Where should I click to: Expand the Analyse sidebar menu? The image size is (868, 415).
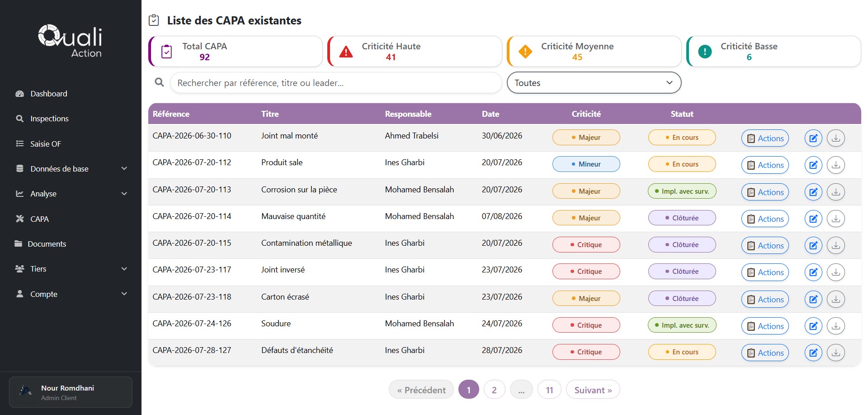(x=71, y=194)
